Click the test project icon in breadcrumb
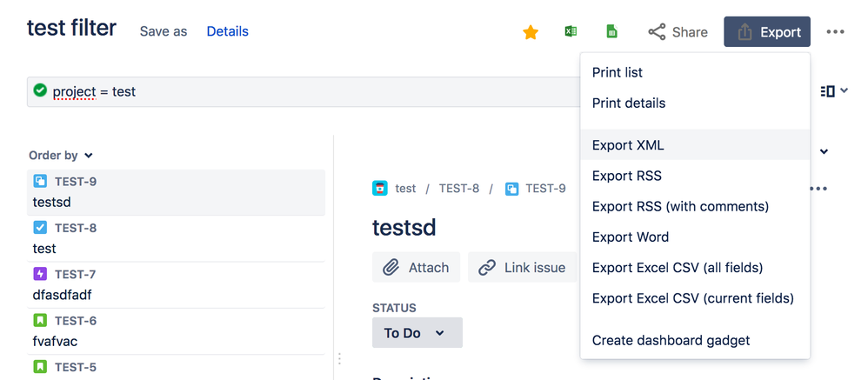This screenshot has width=868, height=380. pos(380,189)
